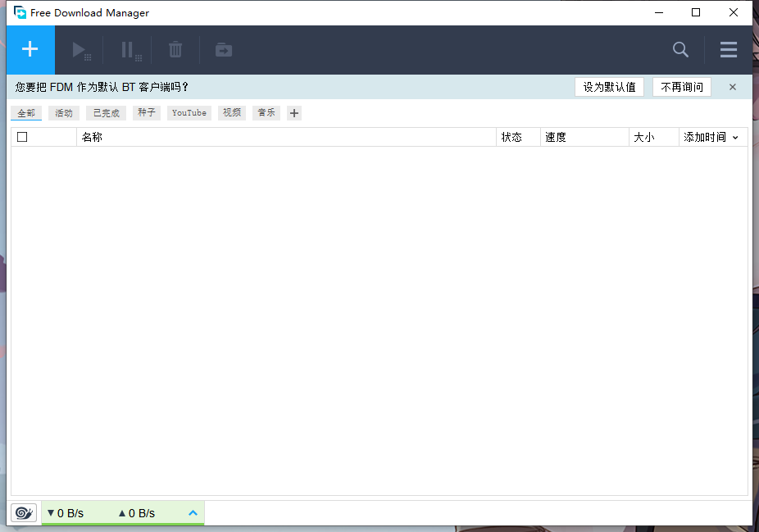
Task: Open the hamburger main menu
Action: tap(728, 49)
